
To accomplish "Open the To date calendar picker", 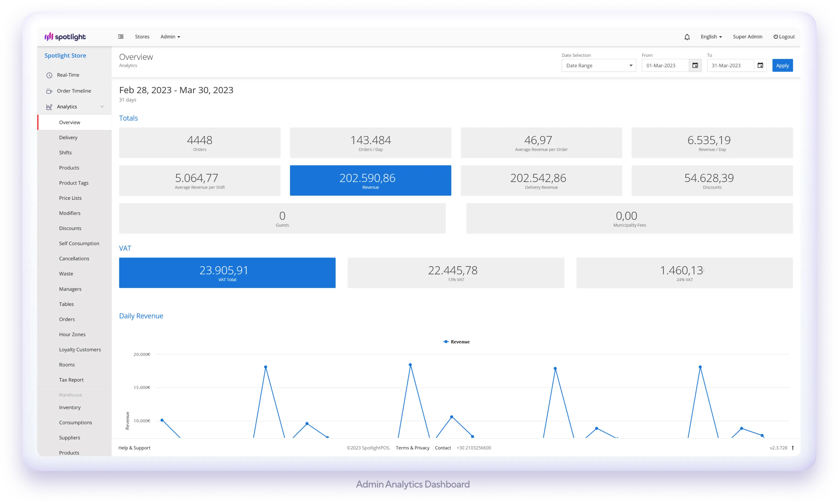I will [760, 66].
